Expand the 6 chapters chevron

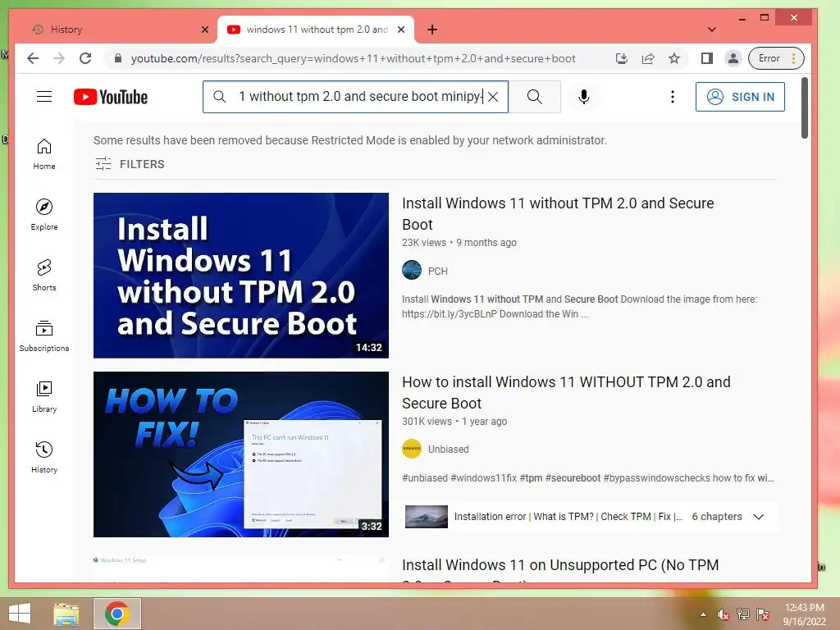pos(759,517)
